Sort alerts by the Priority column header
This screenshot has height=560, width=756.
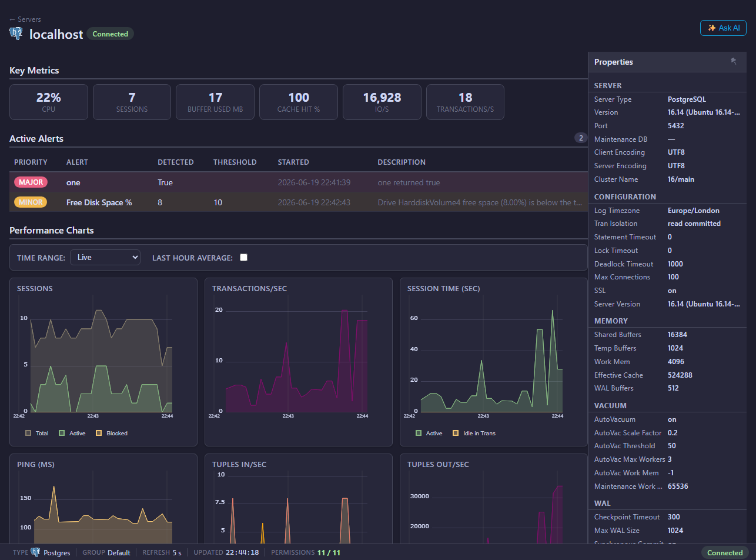[31, 162]
